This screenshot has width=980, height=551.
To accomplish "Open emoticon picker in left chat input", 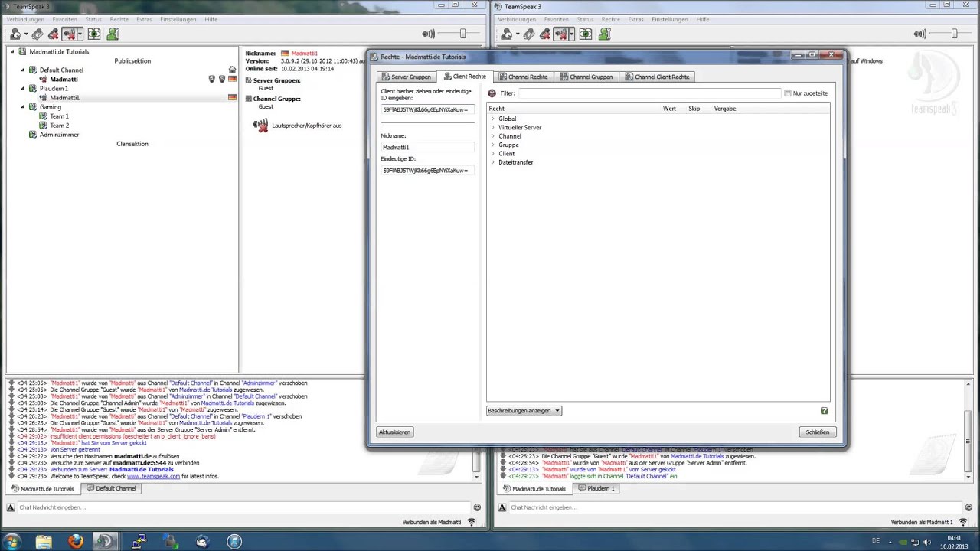I will 477,507.
